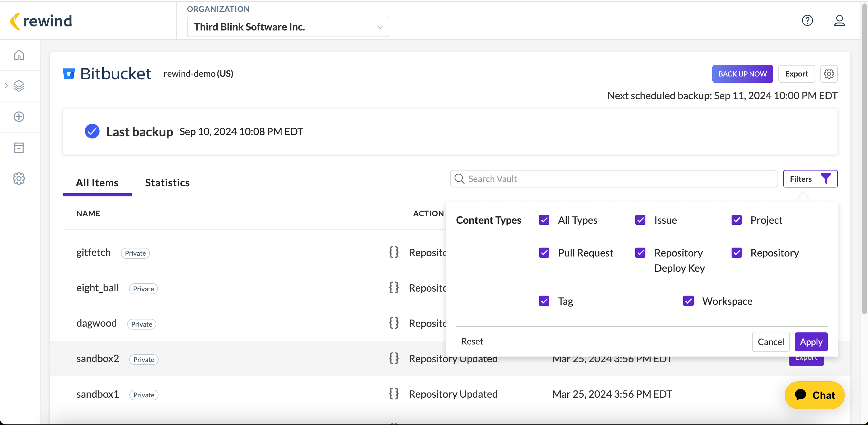The width and height of the screenshot is (868, 425).
Task: Uncheck the Pull Request checkbox
Action: (544, 253)
